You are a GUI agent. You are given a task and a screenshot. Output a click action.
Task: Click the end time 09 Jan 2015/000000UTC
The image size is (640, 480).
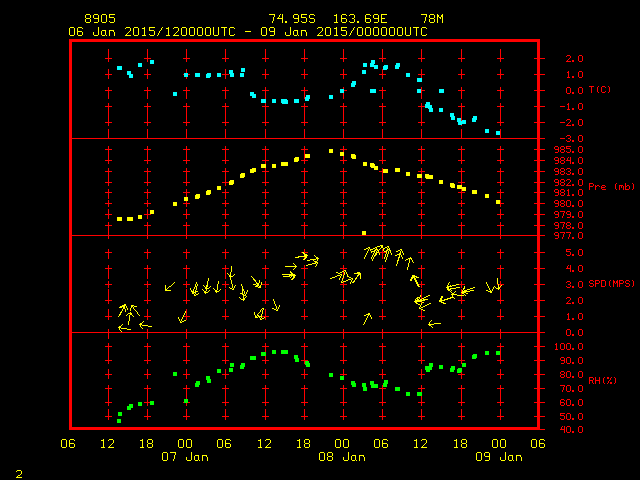click(344, 32)
